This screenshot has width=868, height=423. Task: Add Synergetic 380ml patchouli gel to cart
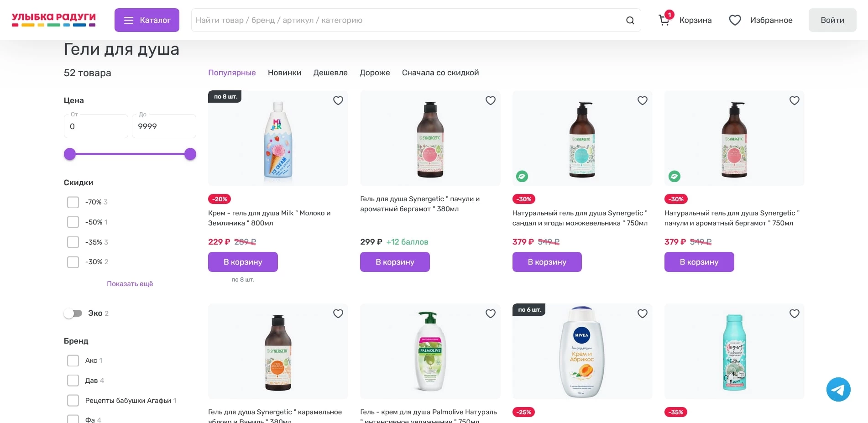395,262
